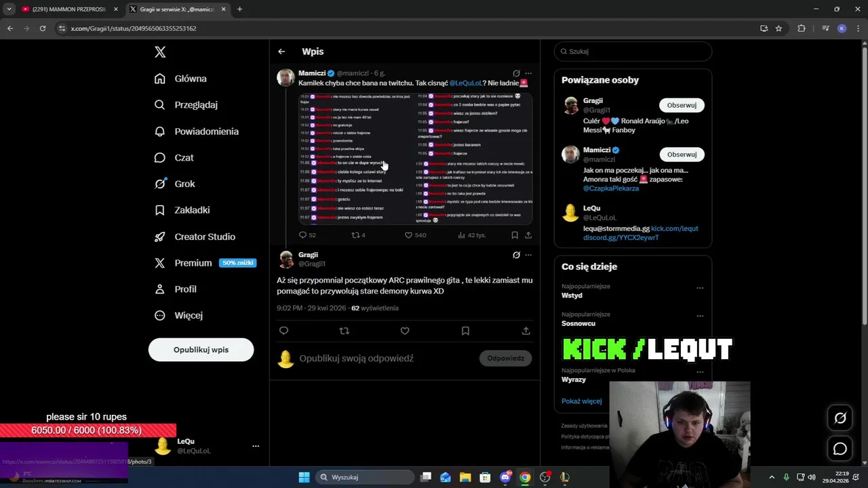Switch to the MAMMON PRZEPROSIŁ browser tab
868x488 pixels.
pos(69,9)
